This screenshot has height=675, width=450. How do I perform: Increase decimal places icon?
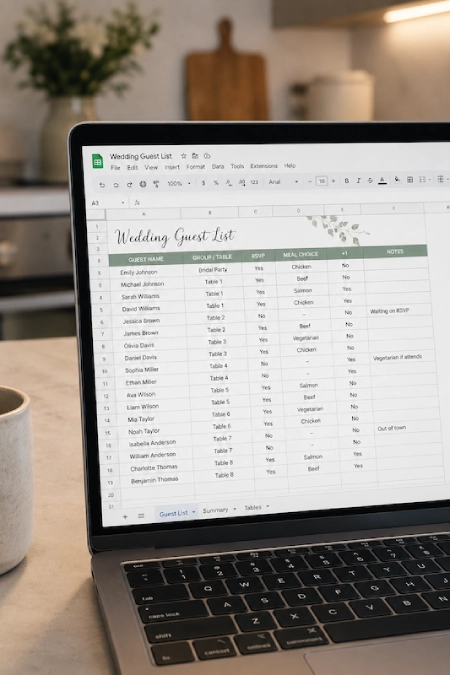(x=242, y=183)
